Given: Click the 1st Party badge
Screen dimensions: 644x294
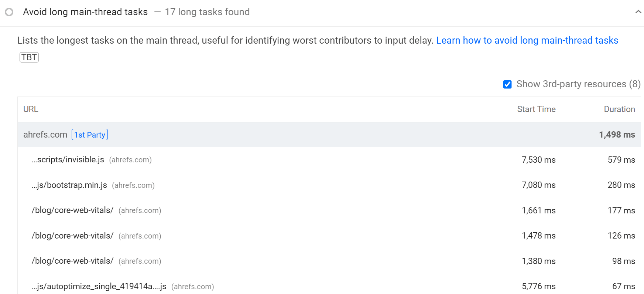Looking at the screenshot, I should pos(90,135).
